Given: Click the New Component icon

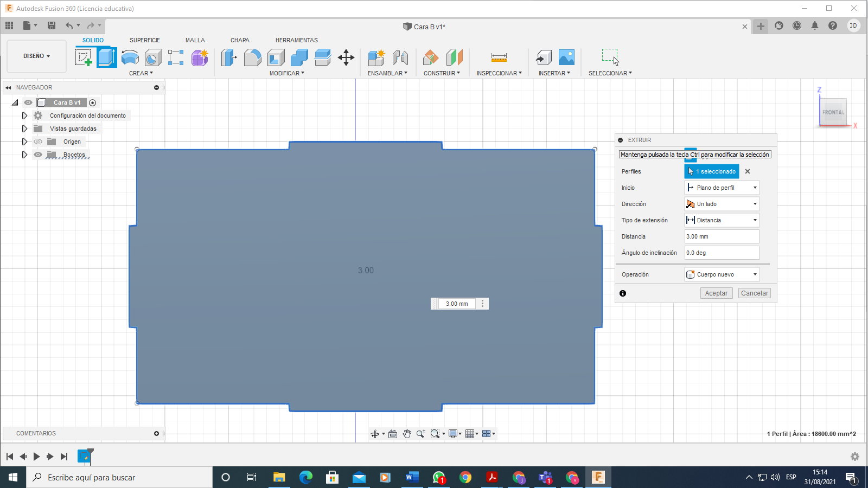Looking at the screenshot, I should point(376,57).
